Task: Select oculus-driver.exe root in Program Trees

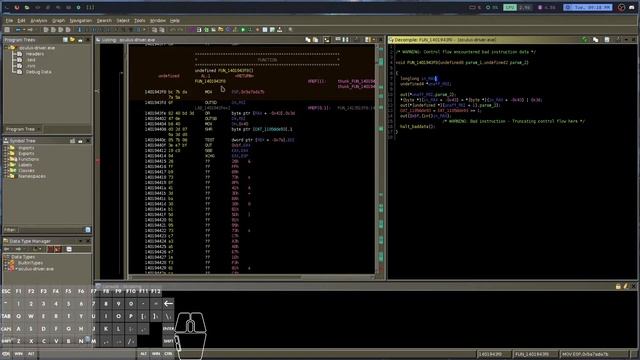Action: click(37, 48)
